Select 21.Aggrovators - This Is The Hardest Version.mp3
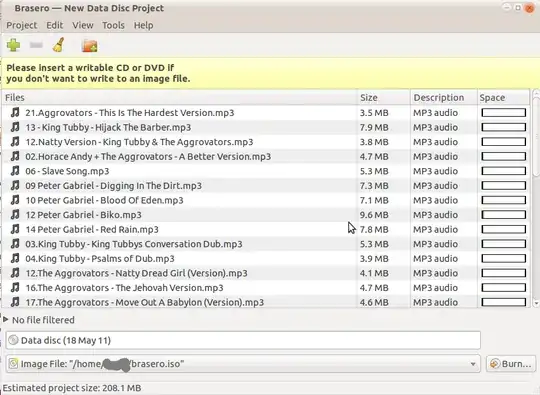Viewport: 540px width, 395px height. click(x=129, y=113)
